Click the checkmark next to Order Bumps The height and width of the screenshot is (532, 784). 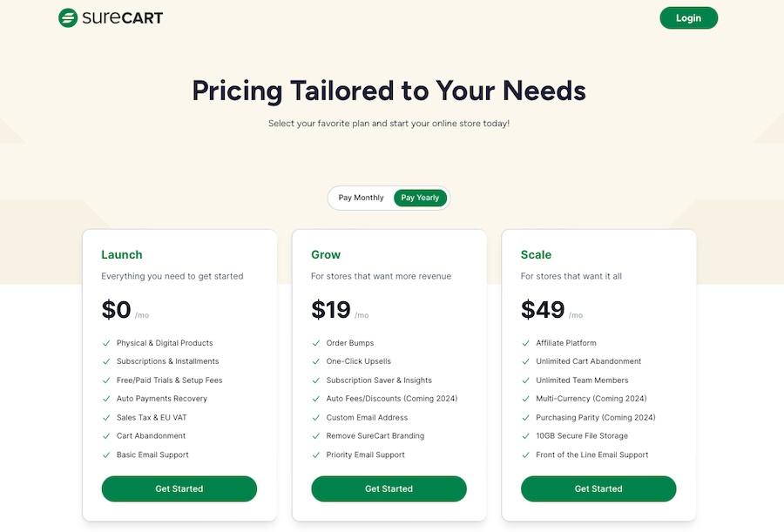(x=316, y=343)
